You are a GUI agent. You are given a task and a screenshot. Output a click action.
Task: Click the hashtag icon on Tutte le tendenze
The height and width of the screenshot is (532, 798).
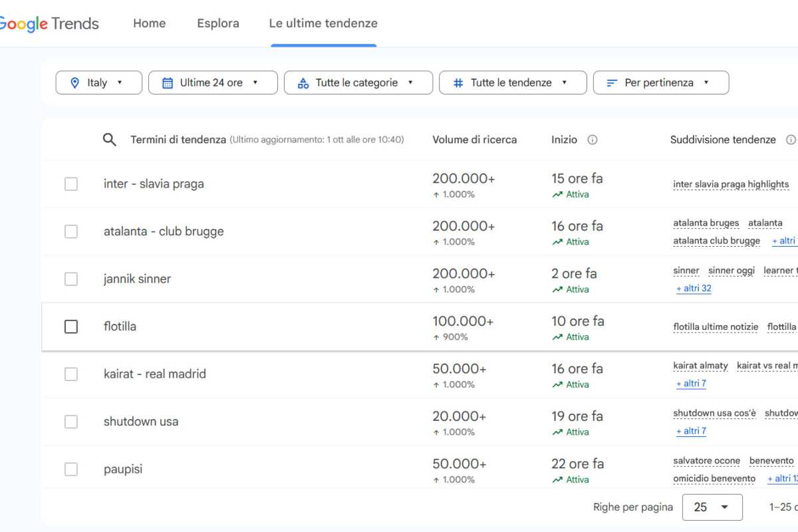pyautogui.click(x=458, y=83)
